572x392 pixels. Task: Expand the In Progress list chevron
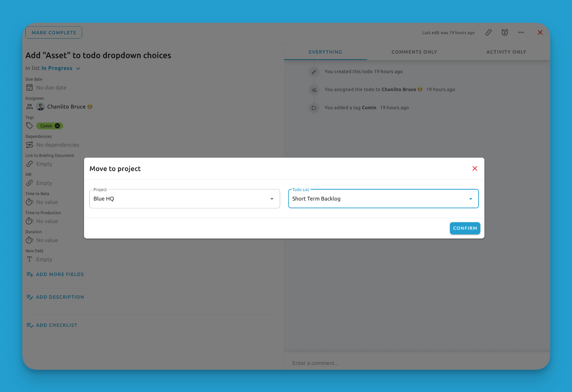coord(78,68)
